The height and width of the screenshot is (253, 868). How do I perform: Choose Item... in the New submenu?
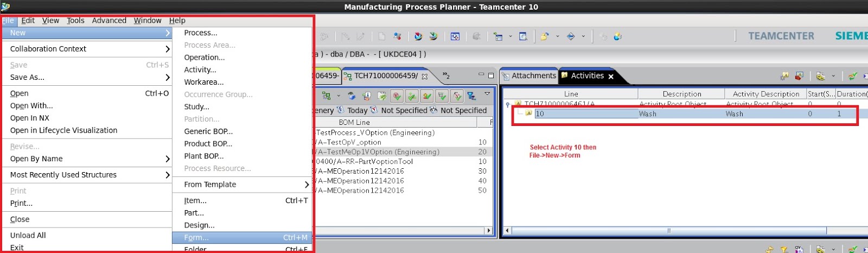(x=195, y=201)
